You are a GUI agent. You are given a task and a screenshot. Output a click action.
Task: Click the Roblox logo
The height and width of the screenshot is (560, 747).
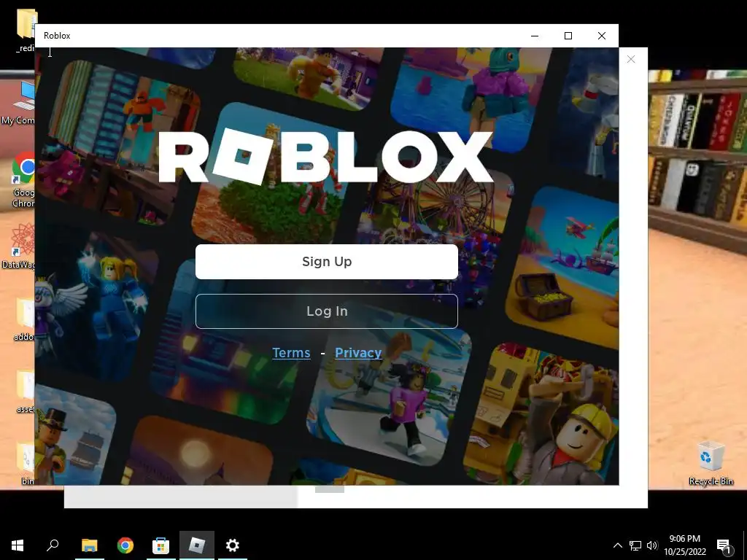click(326, 156)
